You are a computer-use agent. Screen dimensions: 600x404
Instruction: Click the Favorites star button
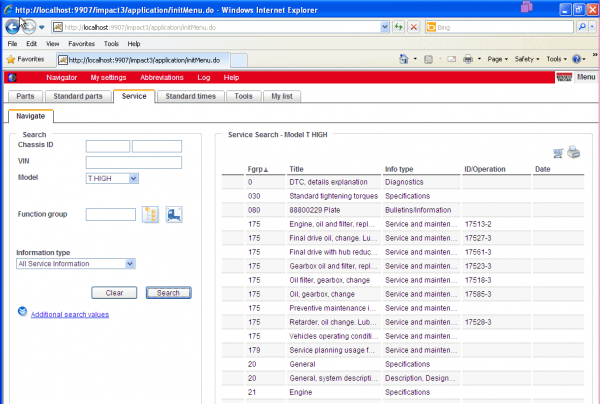point(25,59)
